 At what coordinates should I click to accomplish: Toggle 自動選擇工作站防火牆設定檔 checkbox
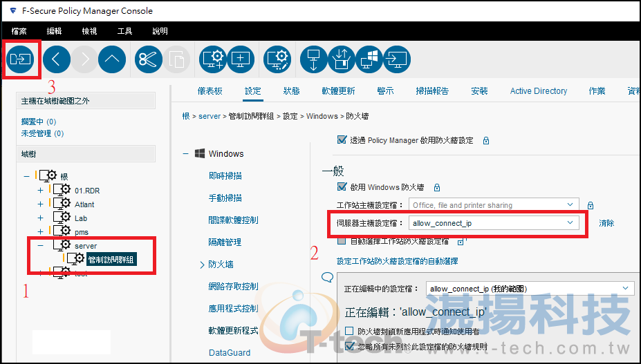342,241
